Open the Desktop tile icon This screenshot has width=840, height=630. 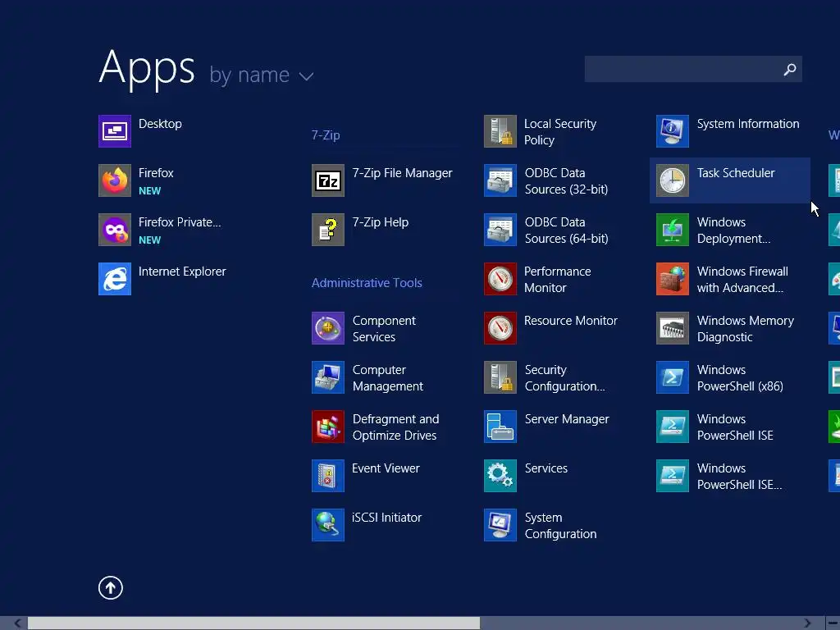[115, 131]
